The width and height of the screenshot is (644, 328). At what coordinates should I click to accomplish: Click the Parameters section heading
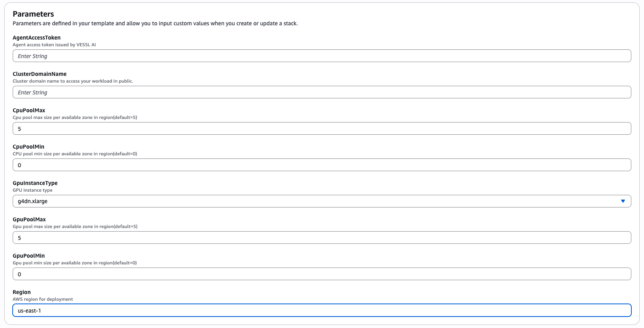(x=33, y=14)
